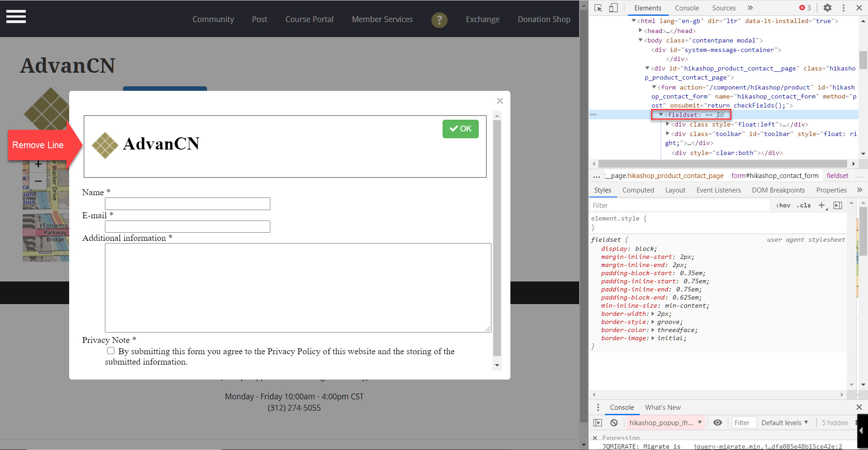Click the DOM tree horizontal scrollbar
The image size is (868, 450).
pos(722,164)
